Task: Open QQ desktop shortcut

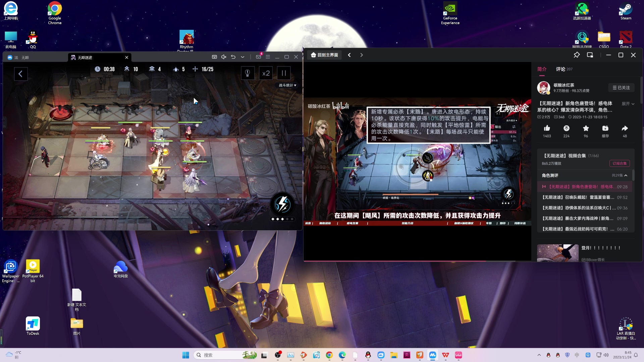Action: coord(33,40)
